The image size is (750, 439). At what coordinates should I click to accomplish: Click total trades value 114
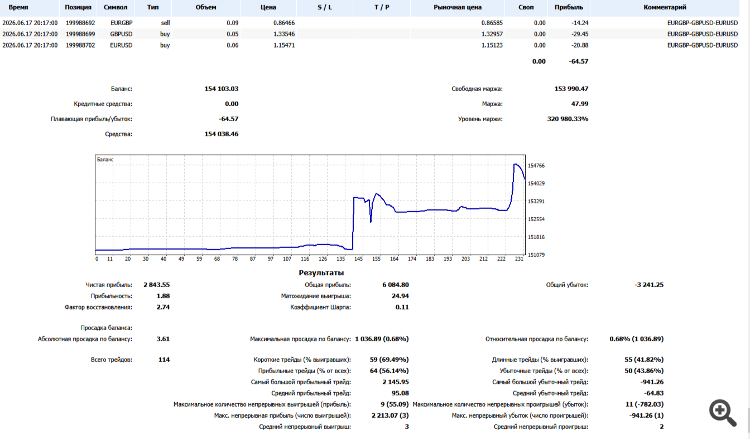[x=164, y=359]
